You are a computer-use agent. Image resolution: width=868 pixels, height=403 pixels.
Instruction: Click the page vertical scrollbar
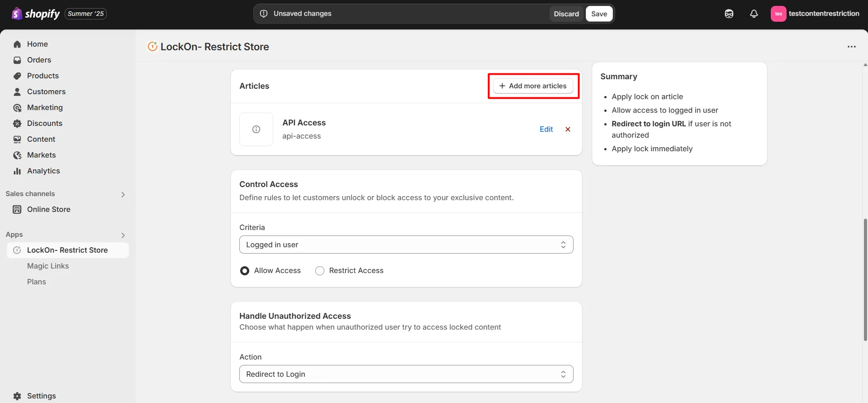point(865,279)
